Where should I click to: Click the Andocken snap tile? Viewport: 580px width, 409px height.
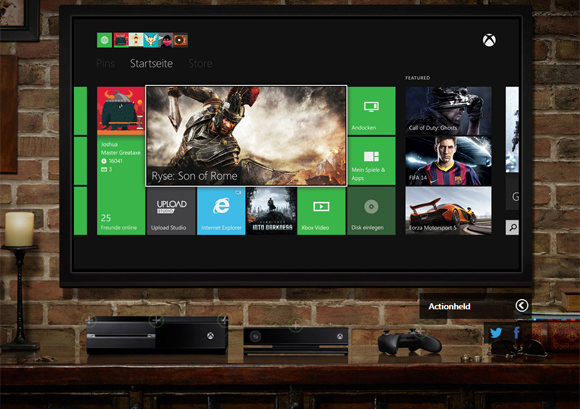[371, 111]
